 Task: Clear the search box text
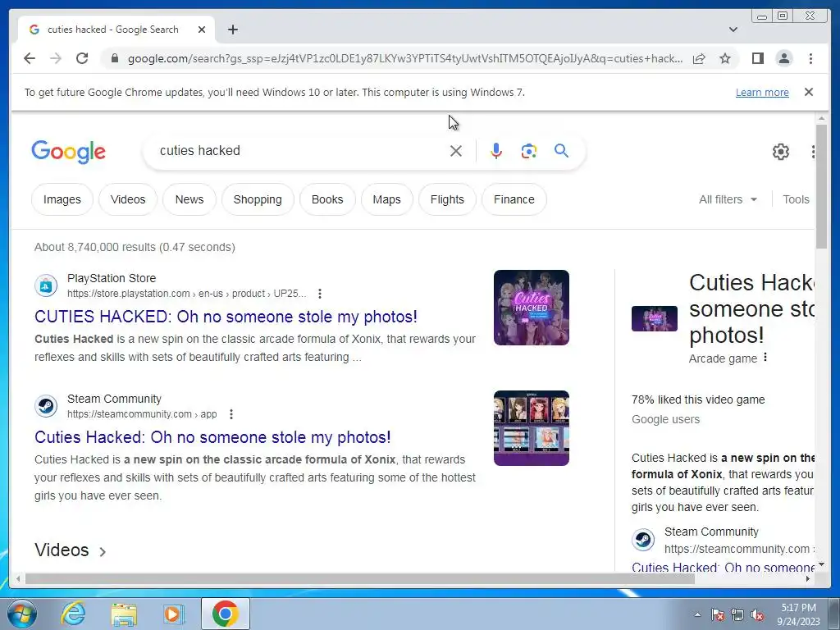coord(456,151)
